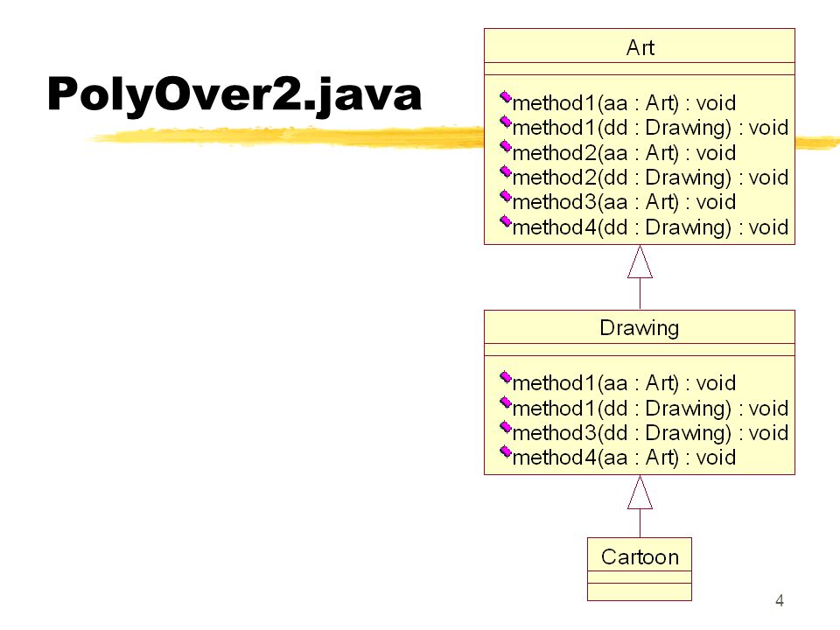Click the icon beside Drawing's method3(dd : Drawing)
Screen dimensions: 840x630
point(505,428)
